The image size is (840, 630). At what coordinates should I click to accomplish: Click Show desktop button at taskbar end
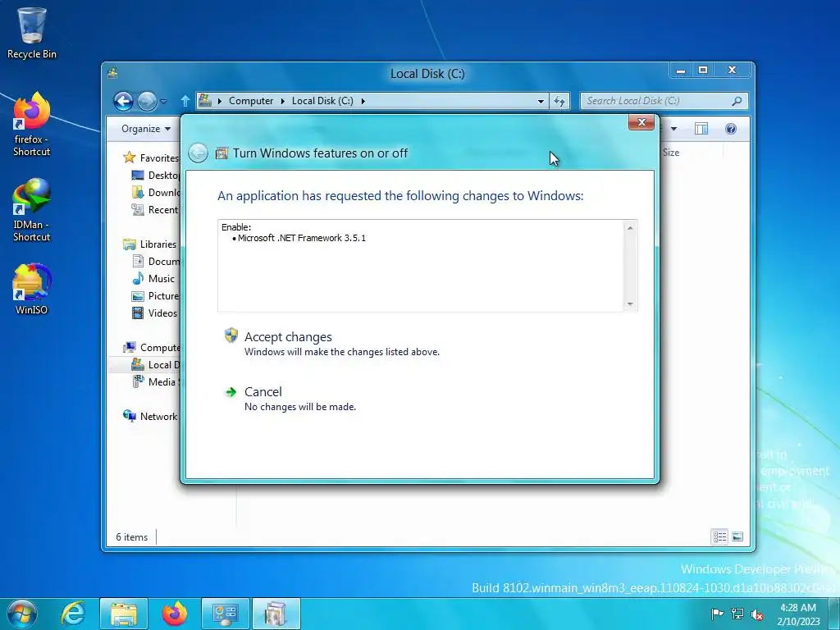[834, 614]
